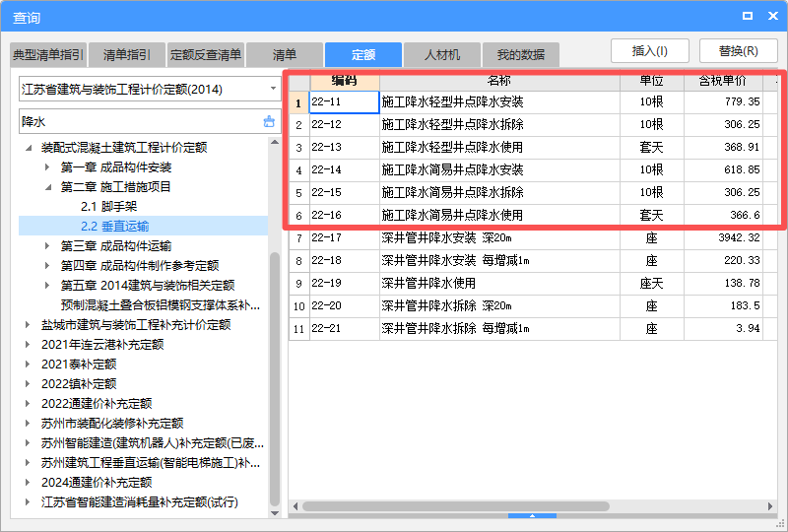Viewport: 788px width, 532px height.
Task: Select 苏州建筑工程垂直运输(智能电梯施工) tree item
Action: [x=151, y=463]
